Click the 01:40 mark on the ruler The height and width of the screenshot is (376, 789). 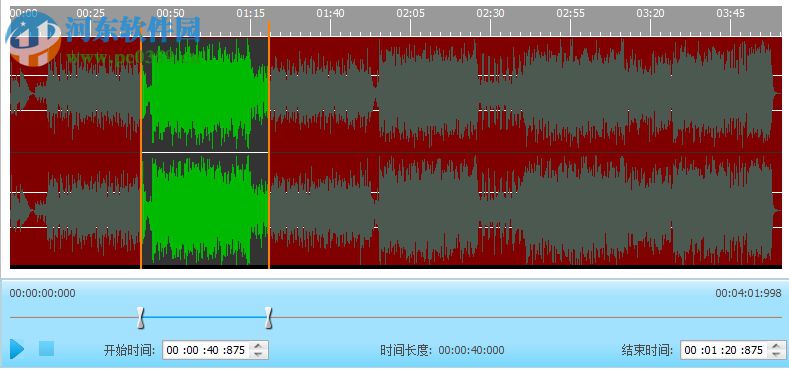(x=331, y=14)
